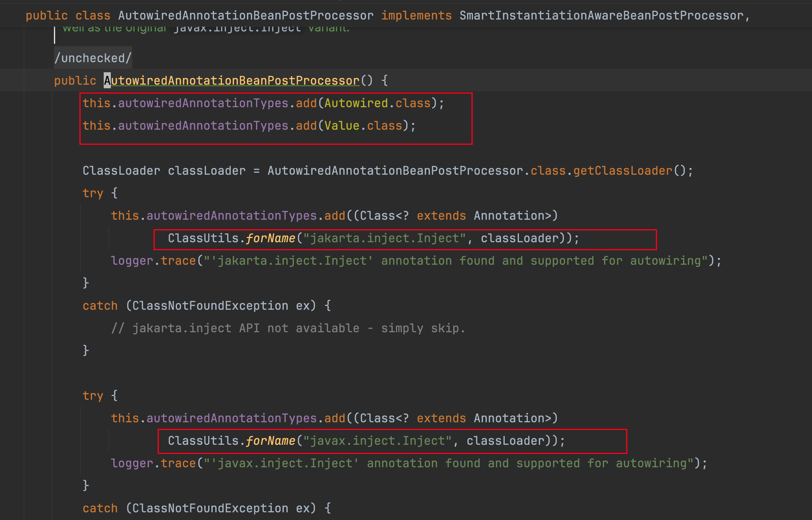Screen dimensions: 812x520
Task: Click SmartInstantiationAwareBeanPostProcessor in the sticky class header
Action: 601,15
